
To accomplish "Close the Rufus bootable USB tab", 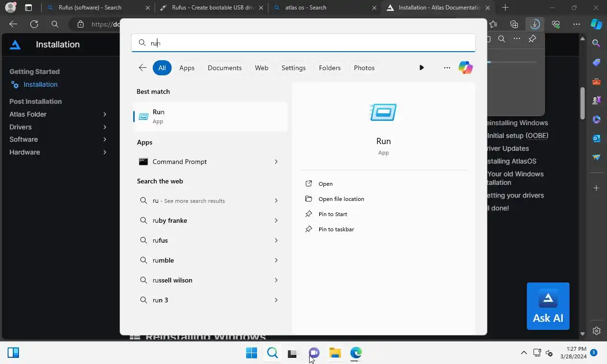I will 261,8.
